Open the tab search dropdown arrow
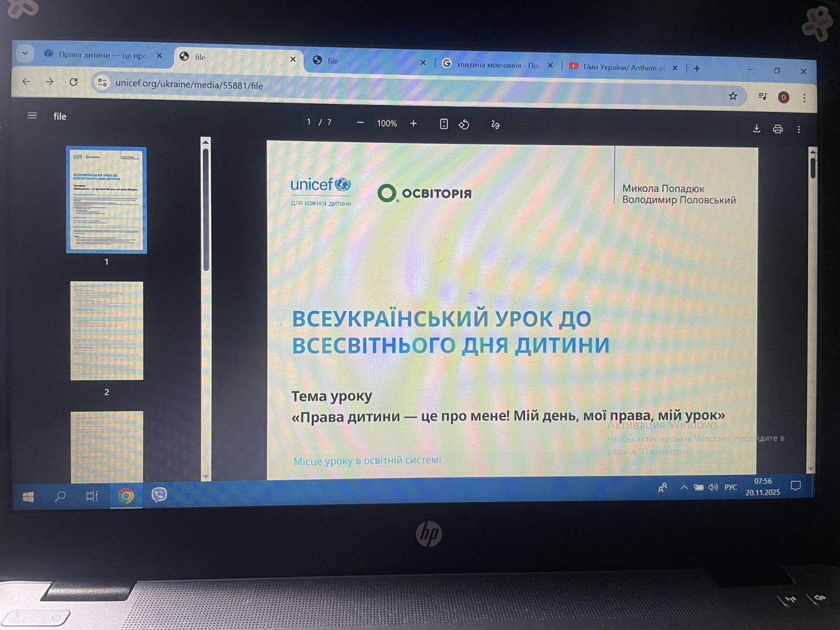The height and width of the screenshot is (630, 840). pyautogui.click(x=24, y=53)
